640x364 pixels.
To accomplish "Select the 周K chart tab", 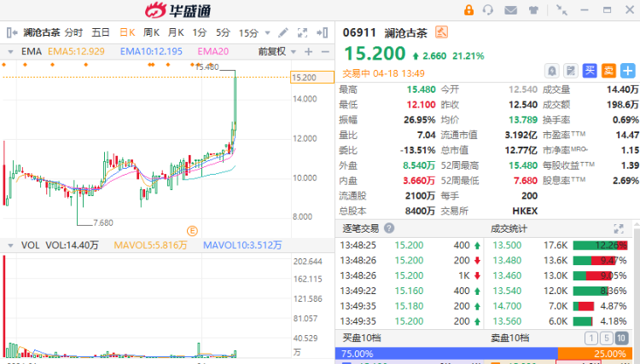I will point(151,32).
